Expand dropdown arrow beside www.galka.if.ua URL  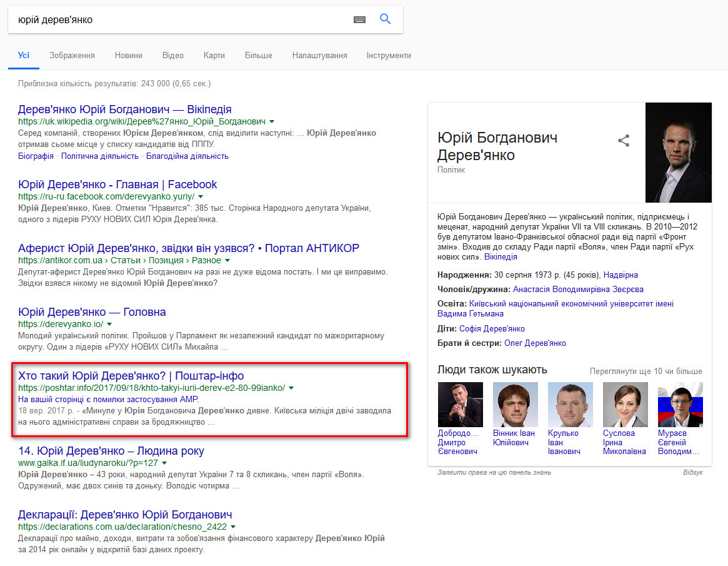[164, 463]
